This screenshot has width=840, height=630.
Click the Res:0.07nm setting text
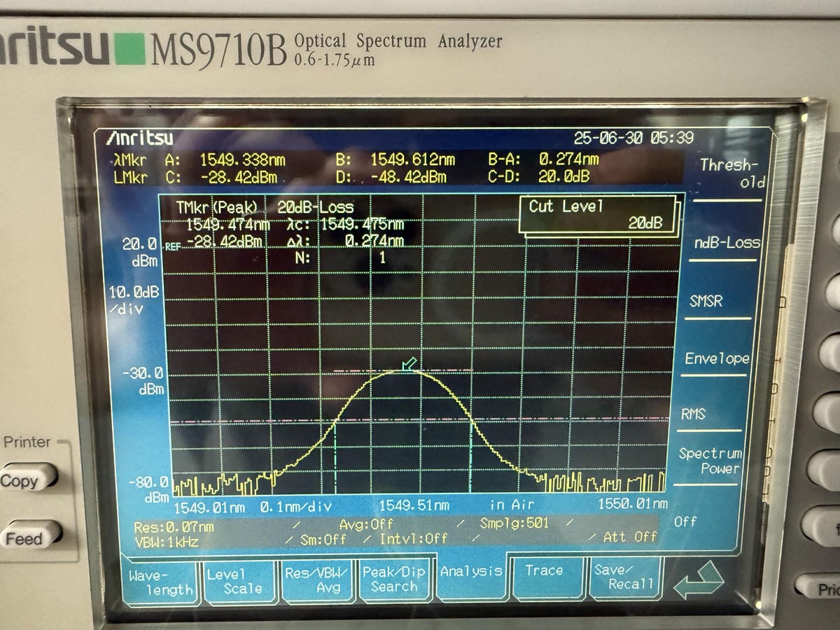click(174, 527)
